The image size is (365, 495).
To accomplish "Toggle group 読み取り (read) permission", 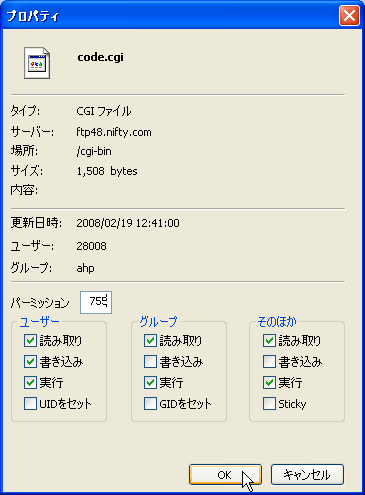I will [x=150, y=341].
